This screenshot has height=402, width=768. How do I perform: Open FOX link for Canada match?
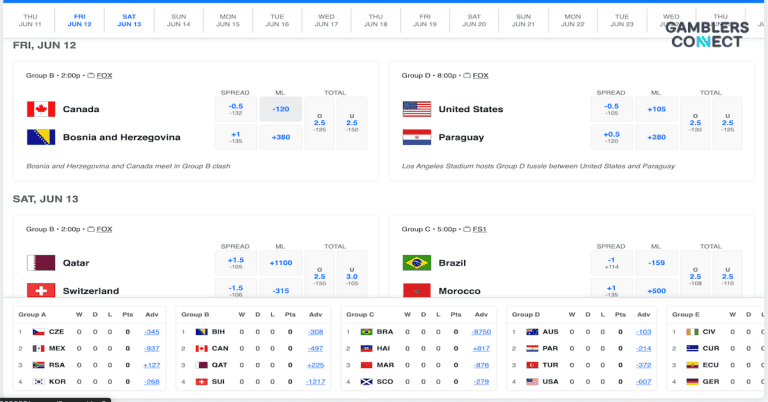click(x=104, y=75)
